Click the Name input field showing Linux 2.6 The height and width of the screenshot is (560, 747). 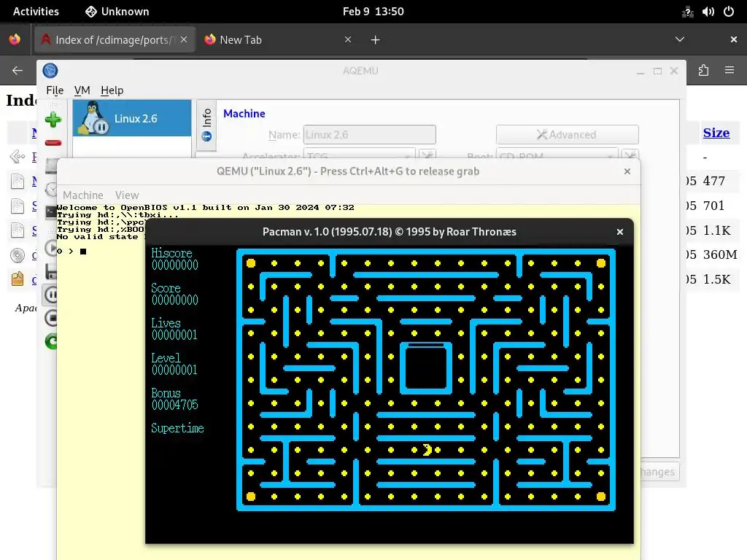tap(369, 135)
